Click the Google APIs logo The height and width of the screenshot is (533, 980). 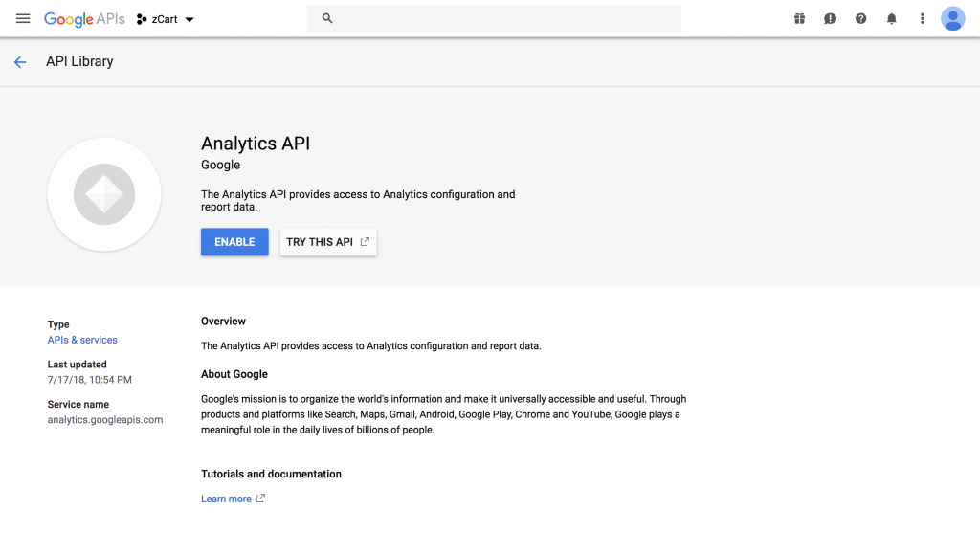click(84, 19)
